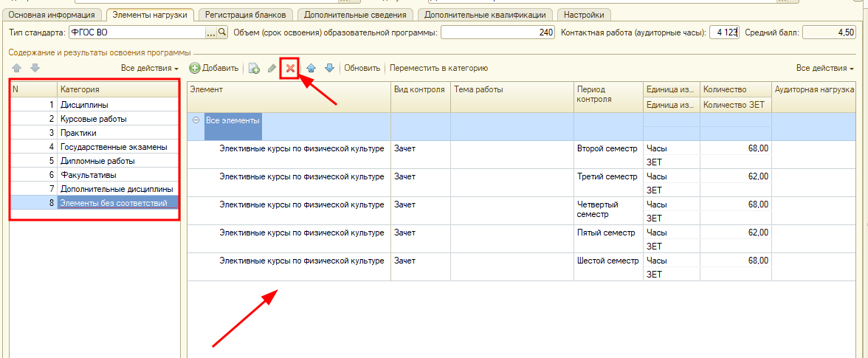Open right-side Все действия dropdown

[x=824, y=68]
